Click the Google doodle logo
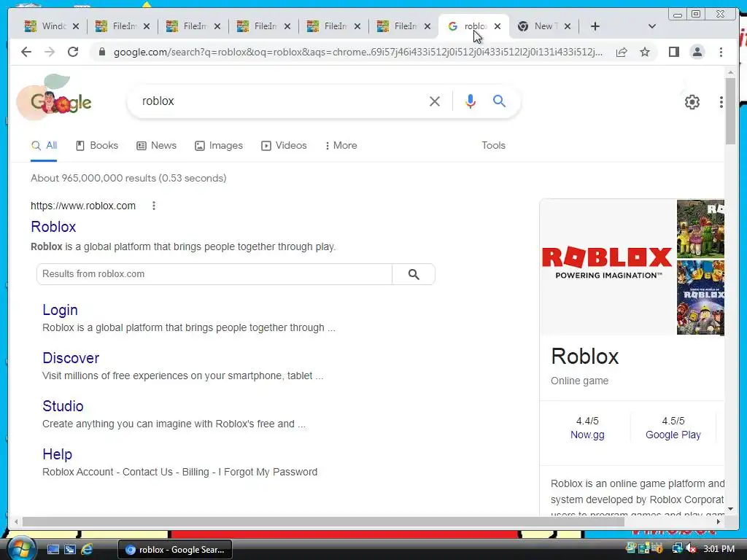 pos(54,98)
